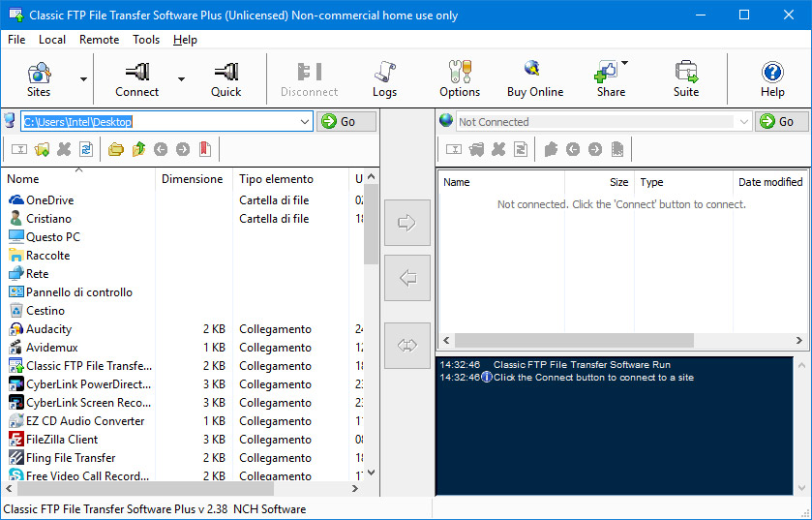Open the Logs viewer
Image resolution: width=812 pixels, height=520 pixels.
point(384,77)
